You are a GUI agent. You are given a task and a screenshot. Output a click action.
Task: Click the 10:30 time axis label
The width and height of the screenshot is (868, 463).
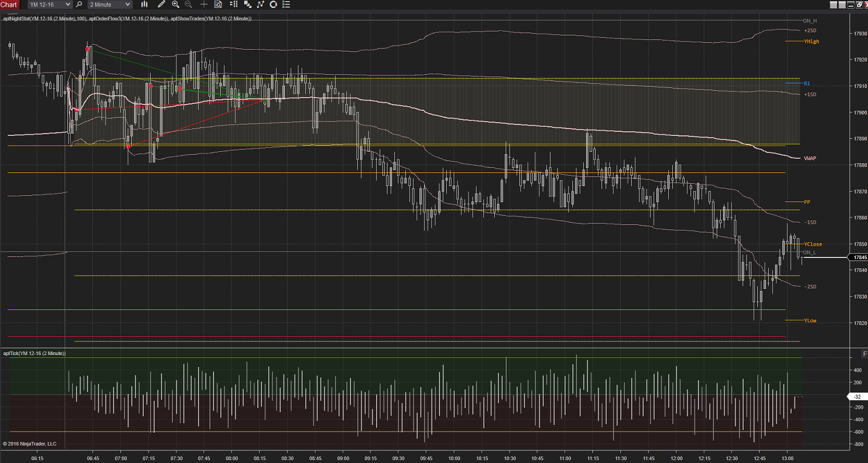[x=510, y=458]
